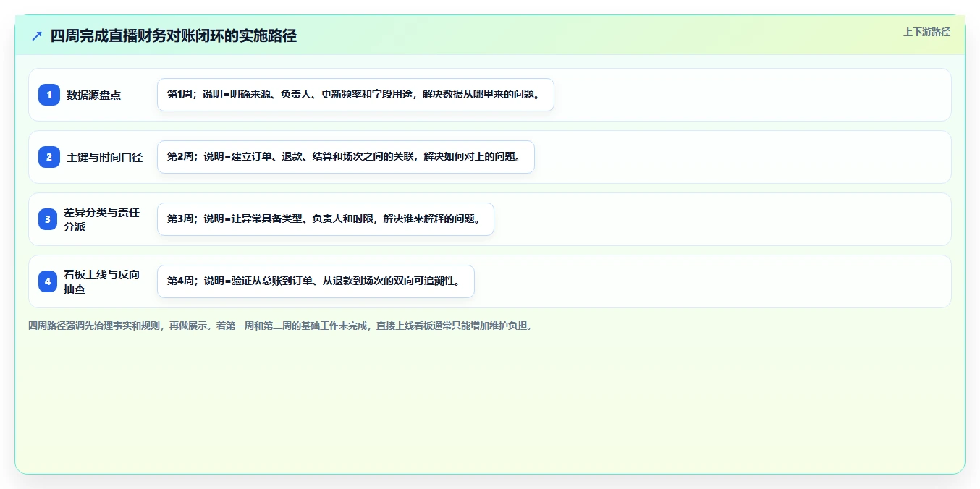Select step number badge 3
The image size is (980, 489).
(49, 219)
